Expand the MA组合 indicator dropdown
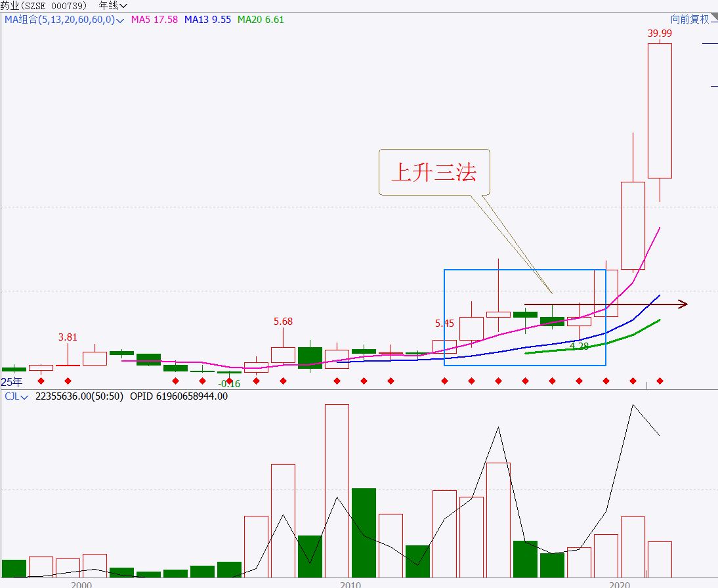Viewport: 718px width, 588px height. [64, 20]
